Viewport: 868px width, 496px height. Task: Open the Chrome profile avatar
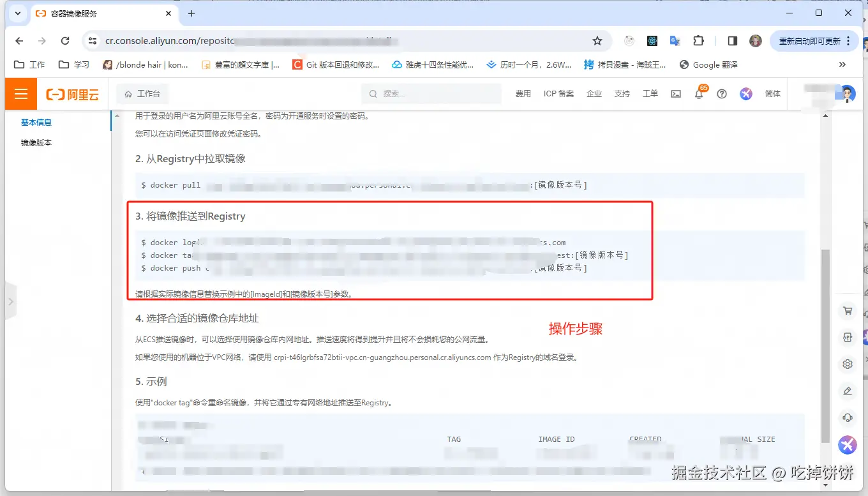[x=756, y=41]
